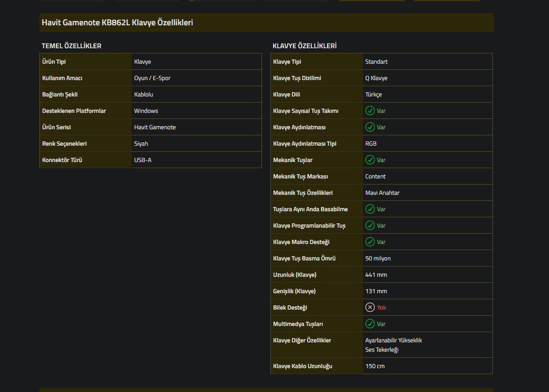Click the Klavye Kablo Uzunluğu label

click(x=303, y=366)
